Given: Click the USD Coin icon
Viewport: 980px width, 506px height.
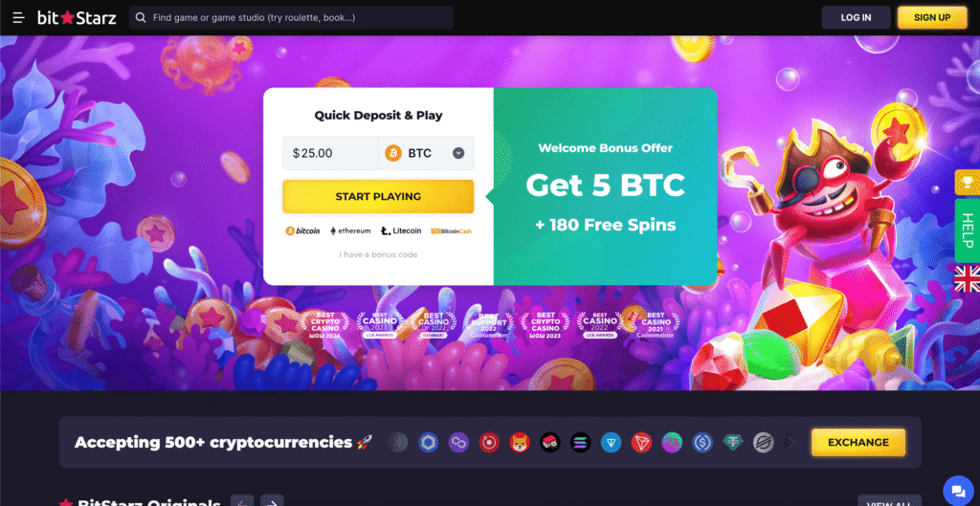Looking at the screenshot, I should (702, 442).
